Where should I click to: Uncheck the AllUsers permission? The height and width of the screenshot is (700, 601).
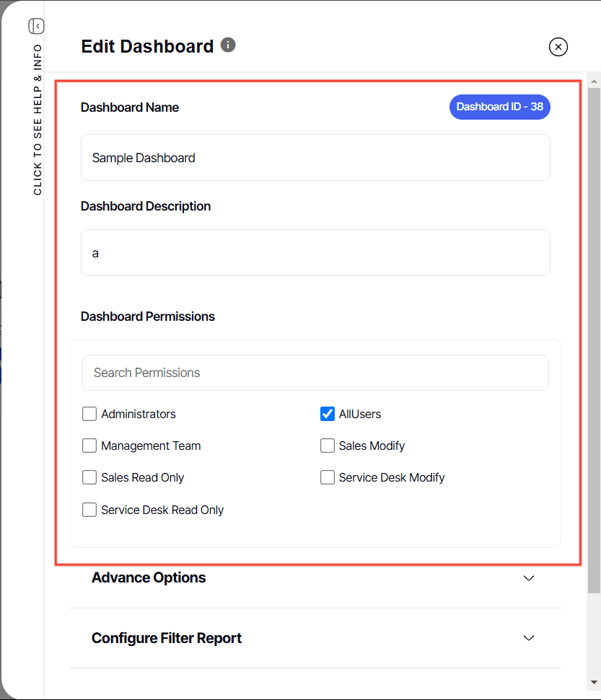click(328, 414)
